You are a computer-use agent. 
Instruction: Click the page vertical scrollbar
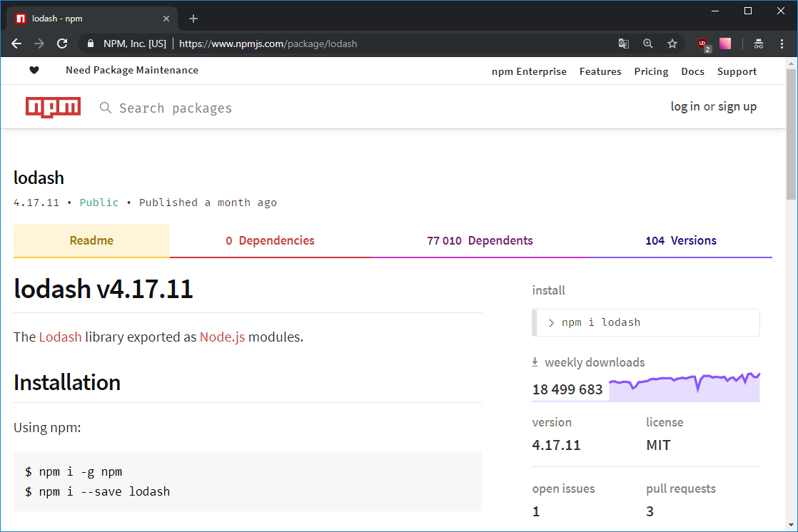791,134
